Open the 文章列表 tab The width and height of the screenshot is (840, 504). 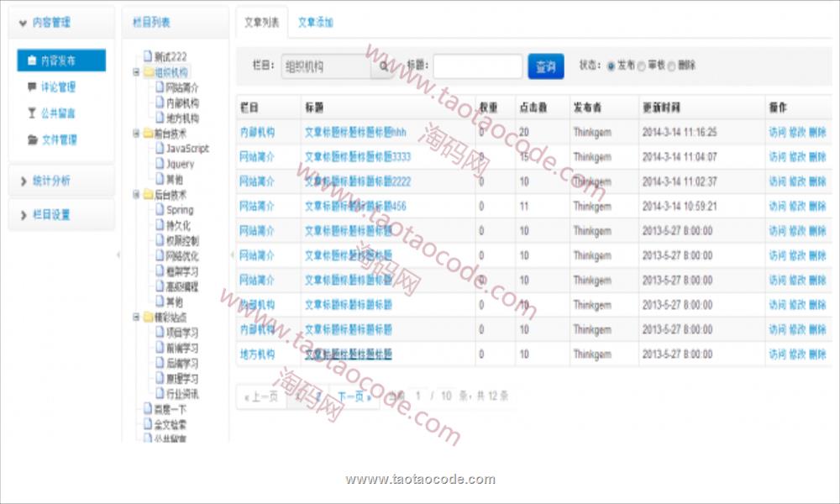pyautogui.click(x=261, y=23)
